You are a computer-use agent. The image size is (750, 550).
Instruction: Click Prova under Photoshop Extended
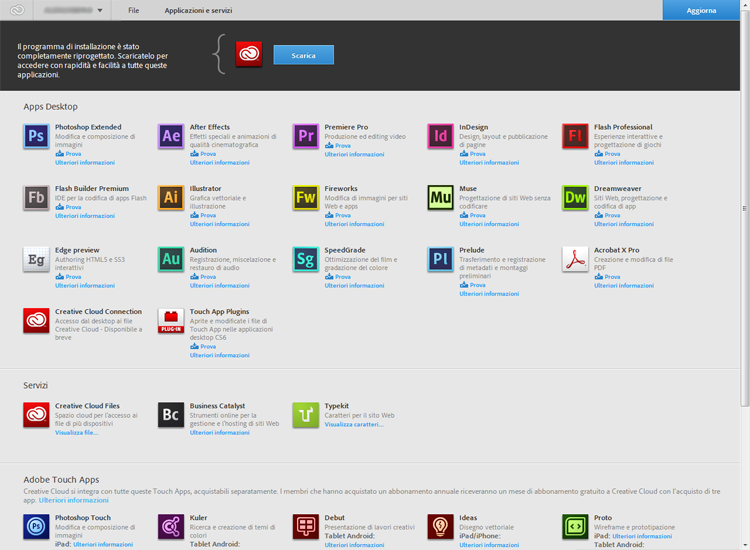pos(68,154)
